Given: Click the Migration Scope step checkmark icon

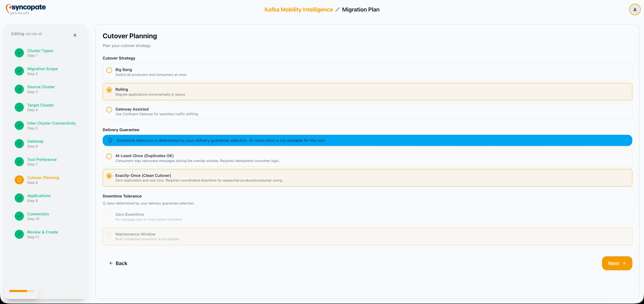Looking at the screenshot, I should pos(19,71).
